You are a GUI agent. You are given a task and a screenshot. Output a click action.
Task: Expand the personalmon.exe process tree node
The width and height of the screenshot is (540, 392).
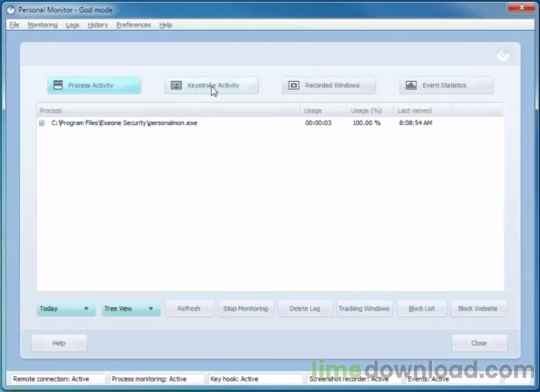click(x=42, y=124)
